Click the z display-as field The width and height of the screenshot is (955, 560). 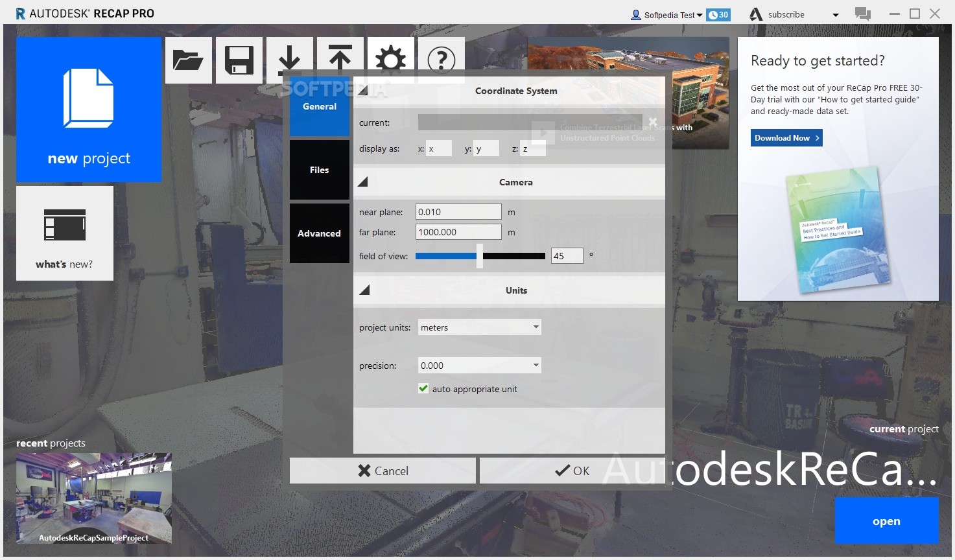[x=533, y=148]
